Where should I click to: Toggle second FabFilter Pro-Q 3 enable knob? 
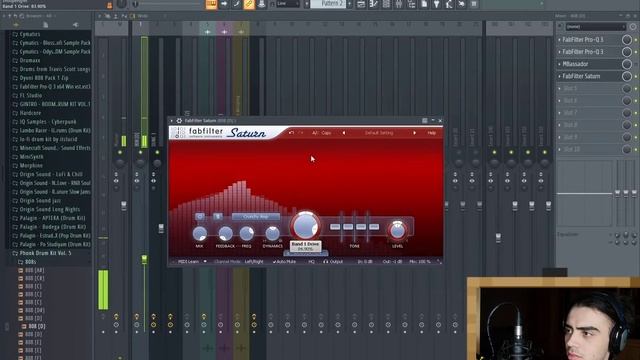(x=627, y=52)
